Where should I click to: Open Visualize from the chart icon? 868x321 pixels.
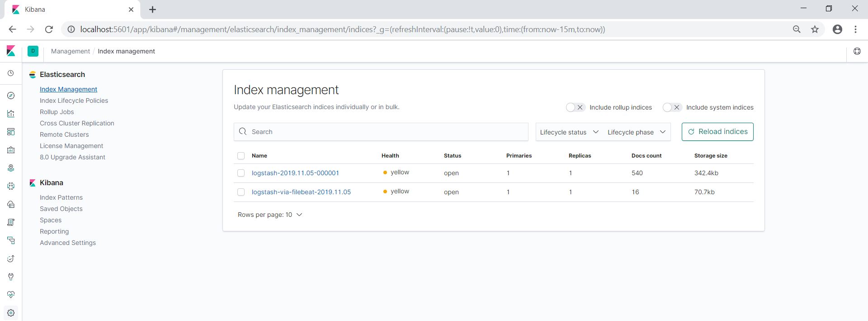click(11, 114)
